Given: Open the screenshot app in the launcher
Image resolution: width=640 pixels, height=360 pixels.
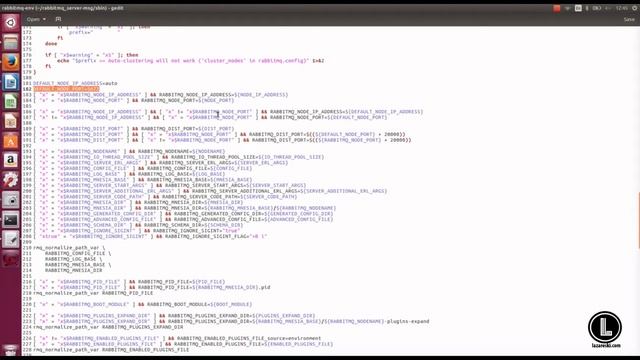Looking at the screenshot, I should (11, 200).
